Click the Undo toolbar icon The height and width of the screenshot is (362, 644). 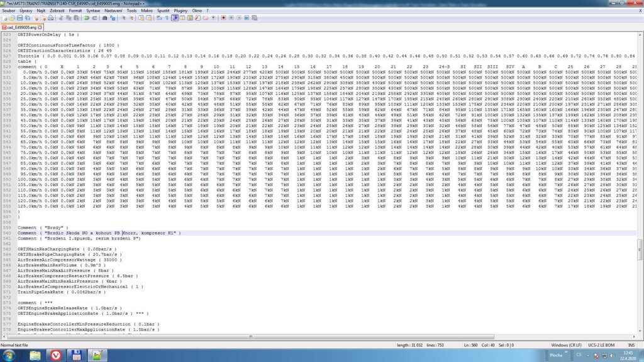86,18
